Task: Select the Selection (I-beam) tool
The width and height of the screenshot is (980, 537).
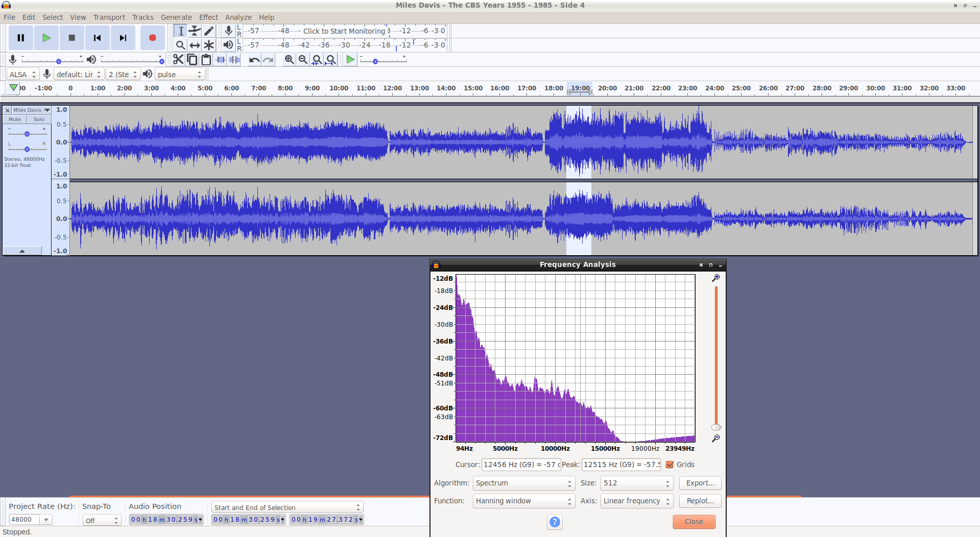Action: pos(181,31)
